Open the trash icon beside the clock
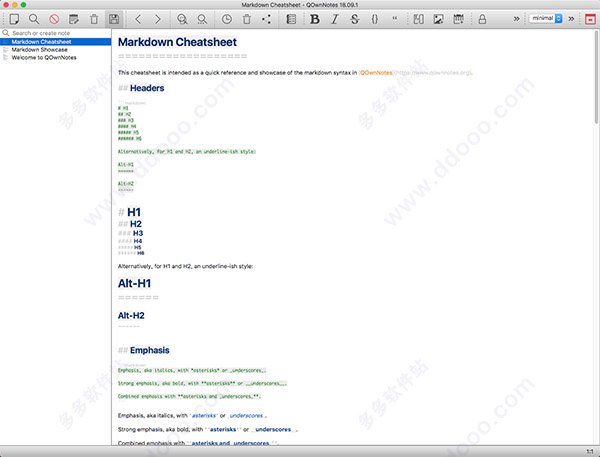The height and width of the screenshot is (457, 600). [247, 19]
